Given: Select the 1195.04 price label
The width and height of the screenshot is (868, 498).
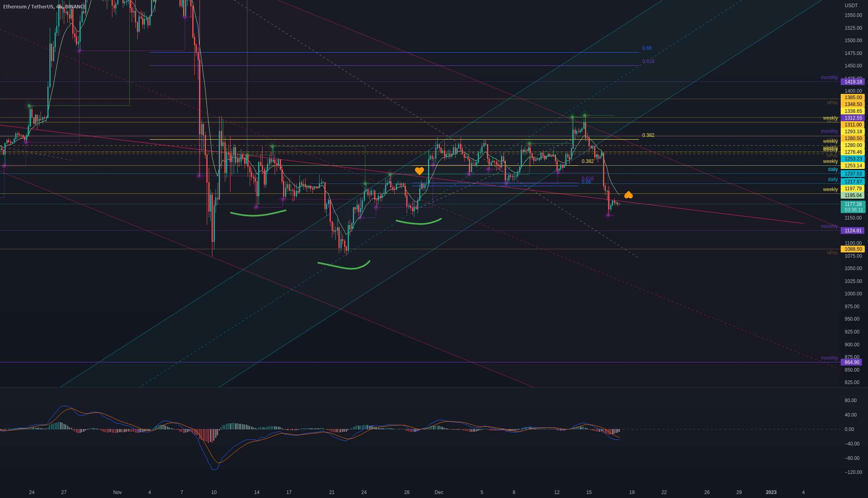Looking at the screenshot, I should (x=853, y=195).
